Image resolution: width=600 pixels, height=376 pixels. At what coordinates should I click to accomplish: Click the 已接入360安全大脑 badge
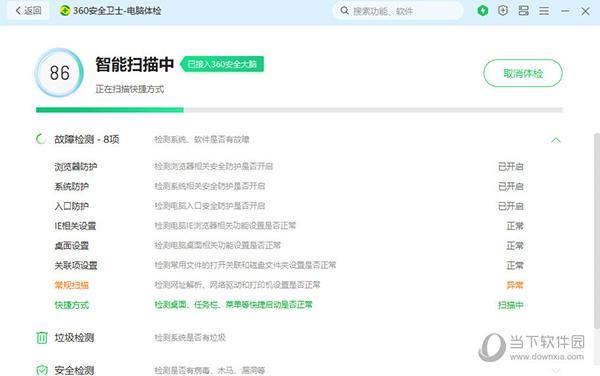pyautogui.click(x=222, y=64)
